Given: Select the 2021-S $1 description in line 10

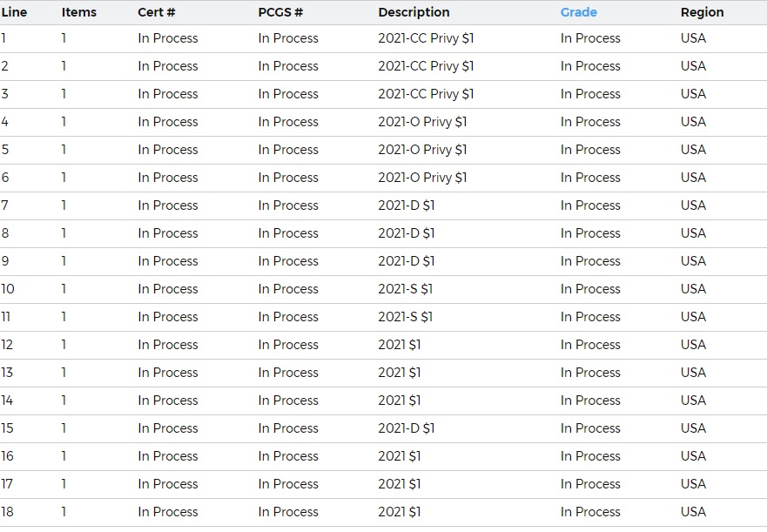Looking at the screenshot, I should [x=405, y=289].
